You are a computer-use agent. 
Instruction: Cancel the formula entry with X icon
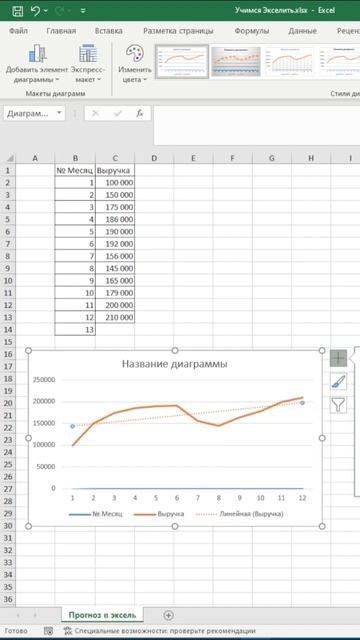(x=96, y=113)
